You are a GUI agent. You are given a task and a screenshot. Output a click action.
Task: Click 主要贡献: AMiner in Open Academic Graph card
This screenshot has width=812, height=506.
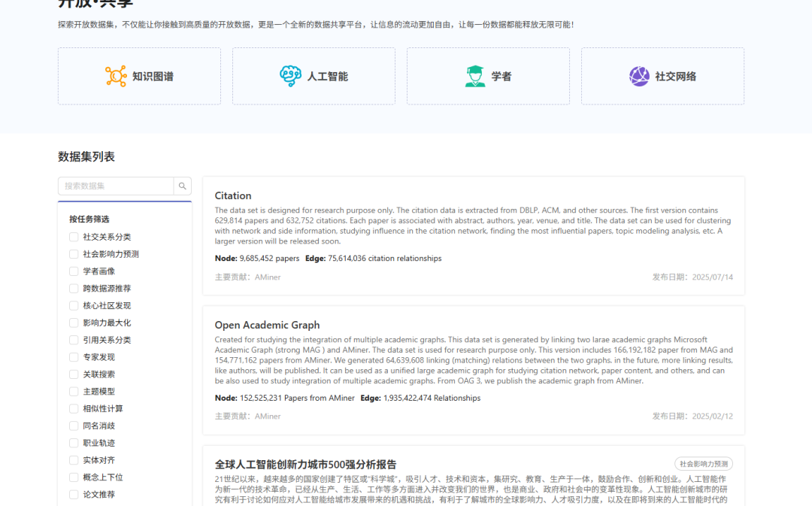247,416
